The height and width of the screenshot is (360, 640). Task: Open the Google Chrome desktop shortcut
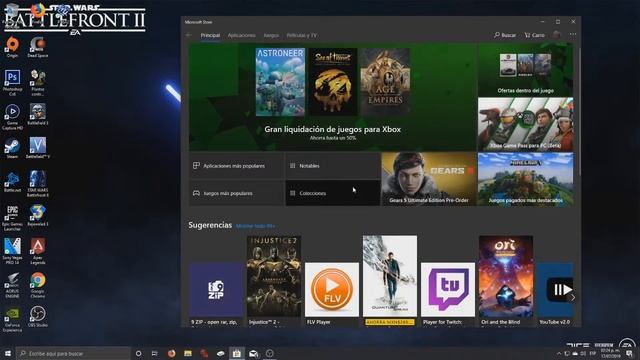(38, 285)
